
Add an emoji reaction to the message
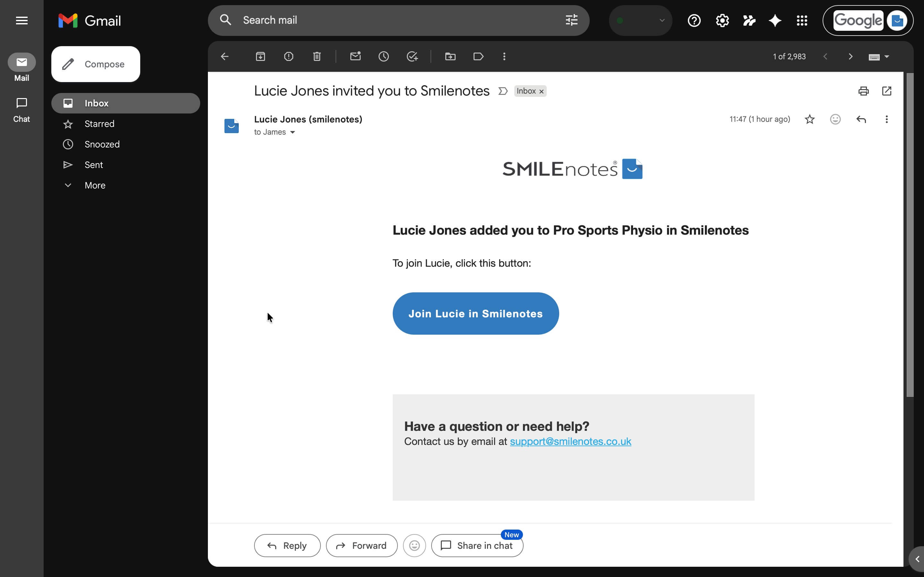coord(835,119)
